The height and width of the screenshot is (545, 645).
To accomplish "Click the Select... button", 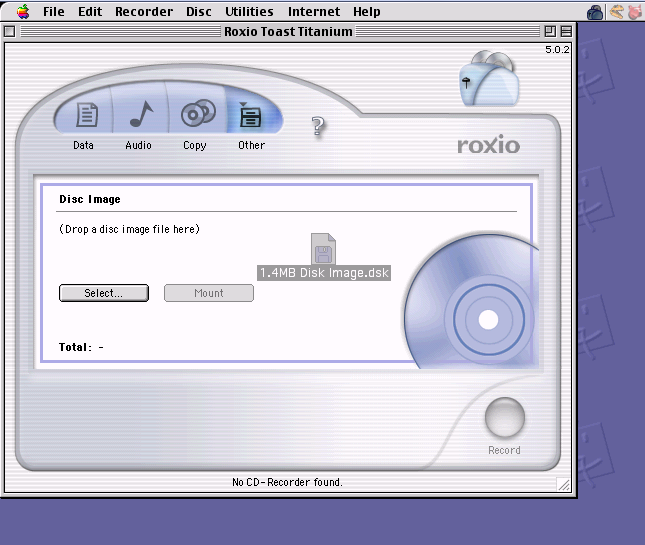I will click(x=104, y=293).
